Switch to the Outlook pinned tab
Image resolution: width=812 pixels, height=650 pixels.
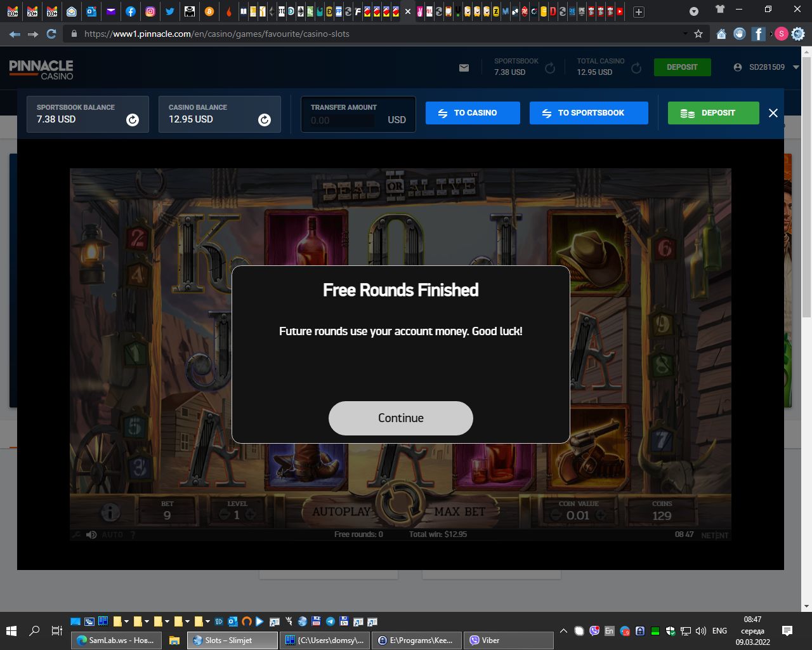pos(91,11)
